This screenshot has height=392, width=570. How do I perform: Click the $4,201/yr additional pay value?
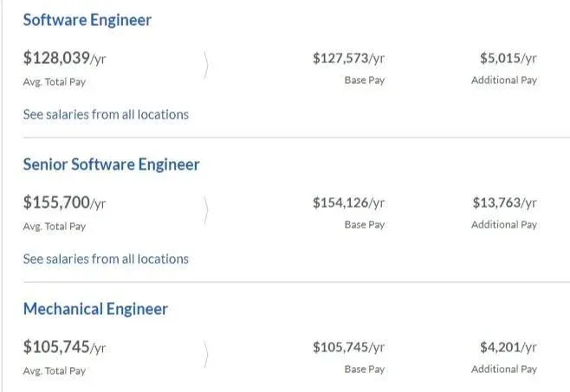pyautogui.click(x=508, y=348)
